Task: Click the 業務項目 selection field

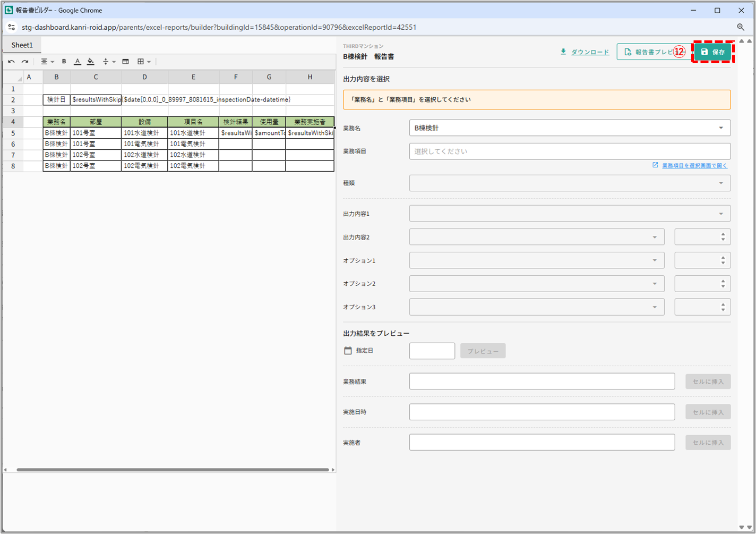Action: click(x=570, y=151)
